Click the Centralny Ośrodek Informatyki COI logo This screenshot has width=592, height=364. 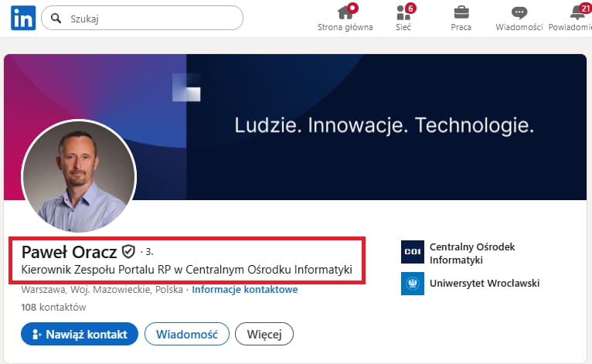[413, 253]
